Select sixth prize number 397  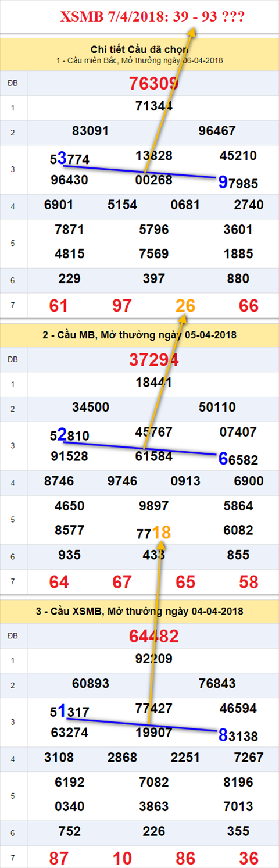(x=154, y=279)
